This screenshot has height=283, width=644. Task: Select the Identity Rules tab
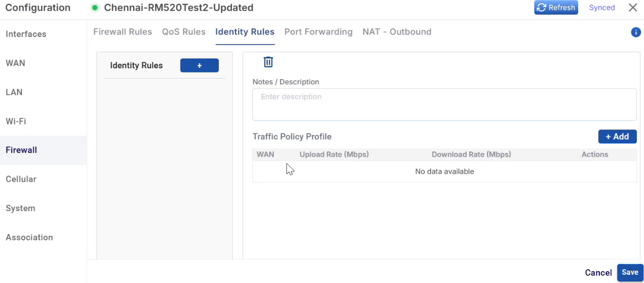click(x=245, y=32)
